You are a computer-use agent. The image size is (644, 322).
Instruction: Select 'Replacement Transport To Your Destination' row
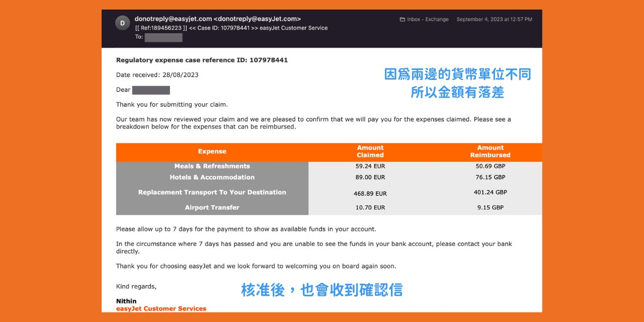[212, 192]
